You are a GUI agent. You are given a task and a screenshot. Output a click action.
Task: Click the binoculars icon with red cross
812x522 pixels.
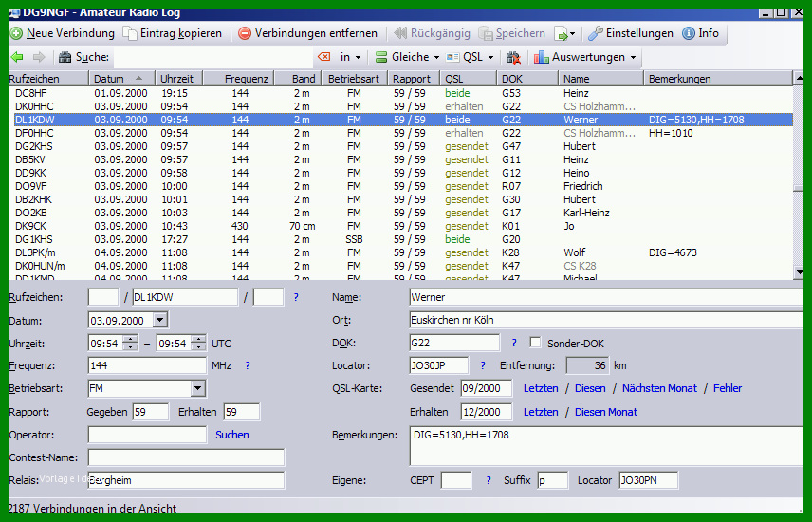[x=513, y=57]
